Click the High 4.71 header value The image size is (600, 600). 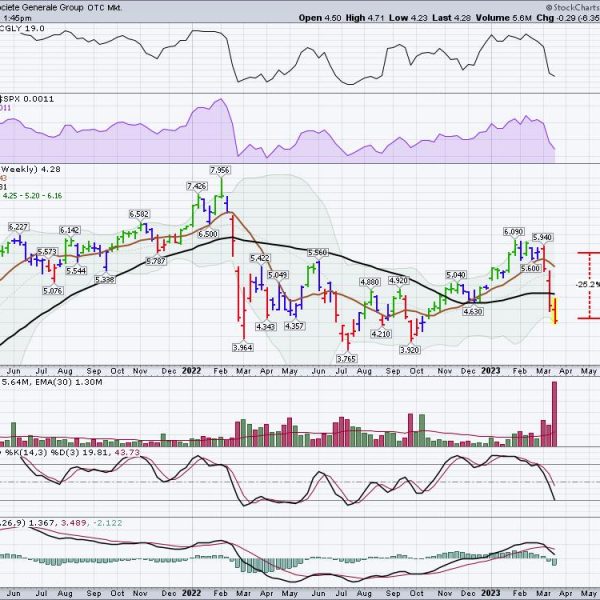tap(365, 18)
